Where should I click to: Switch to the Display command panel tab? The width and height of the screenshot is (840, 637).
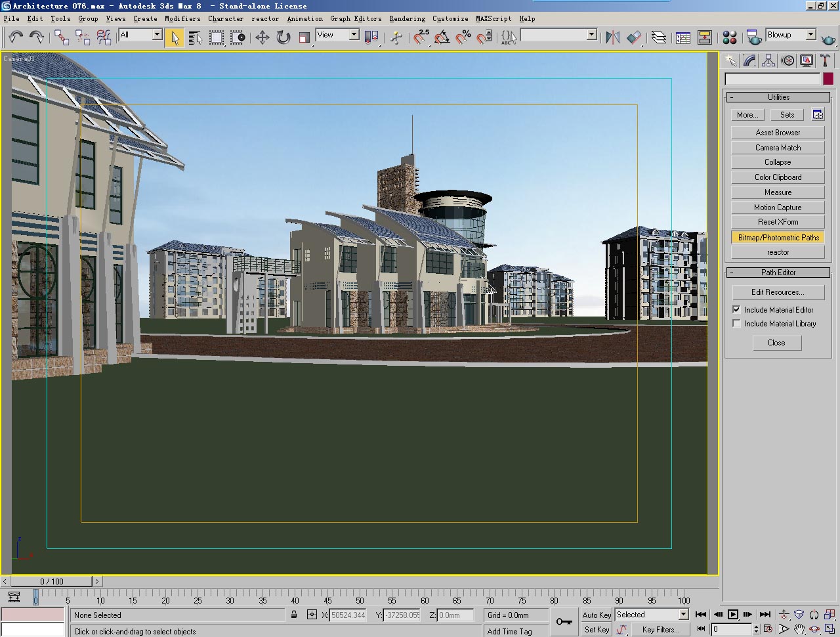pos(807,61)
